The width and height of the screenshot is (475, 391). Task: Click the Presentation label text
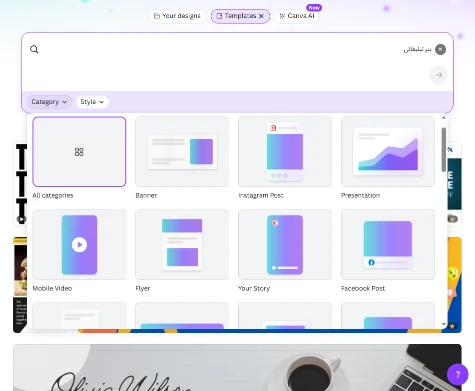coord(360,195)
